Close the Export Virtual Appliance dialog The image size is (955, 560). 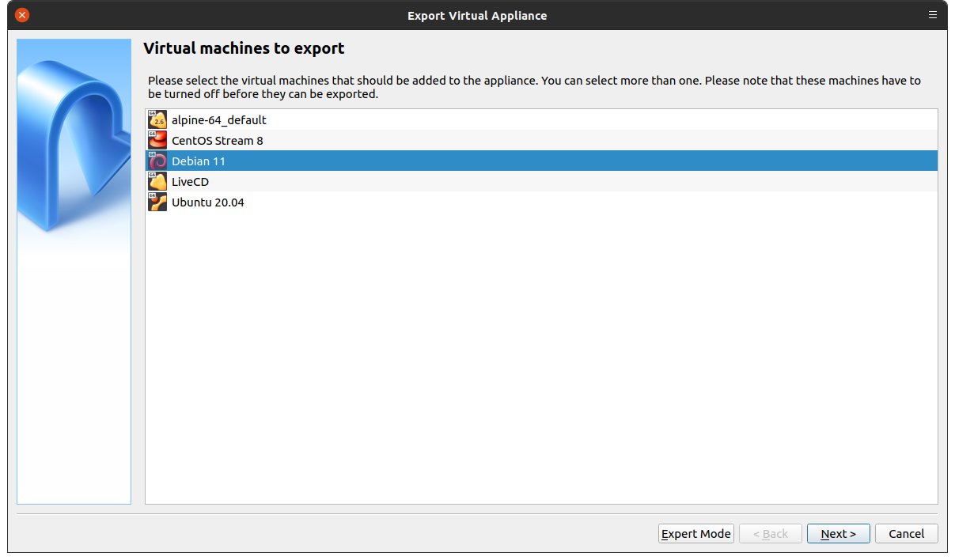22,15
